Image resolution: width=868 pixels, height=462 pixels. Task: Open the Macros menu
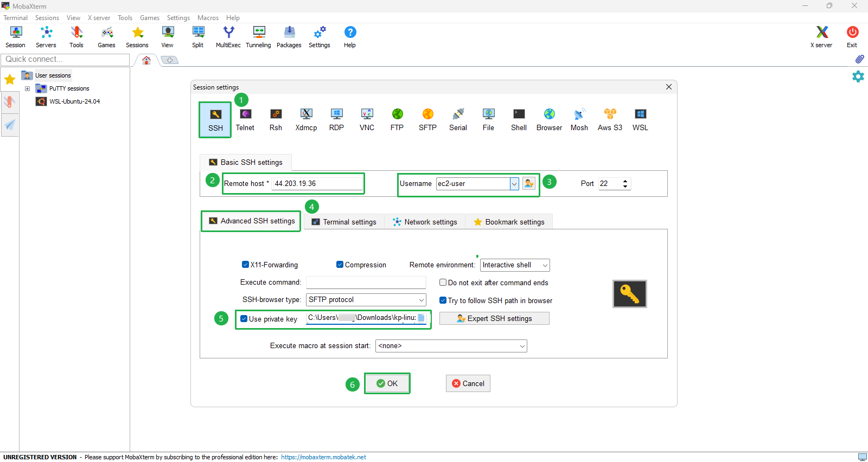pos(208,18)
